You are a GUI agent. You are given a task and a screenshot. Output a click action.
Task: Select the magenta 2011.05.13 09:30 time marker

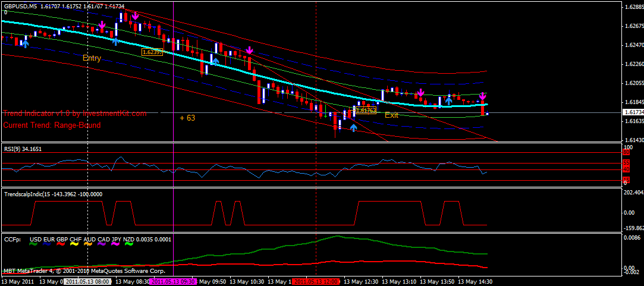(174, 281)
